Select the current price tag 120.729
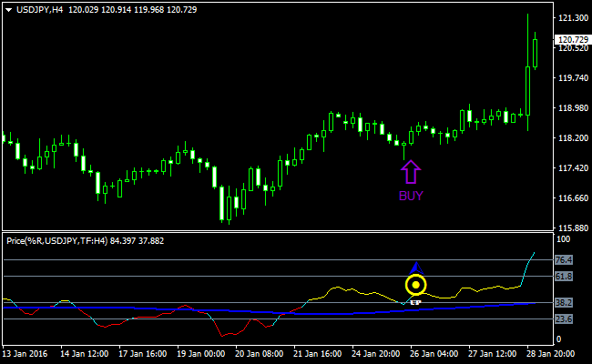Image resolution: width=592 pixels, height=364 pixels. [571, 39]
